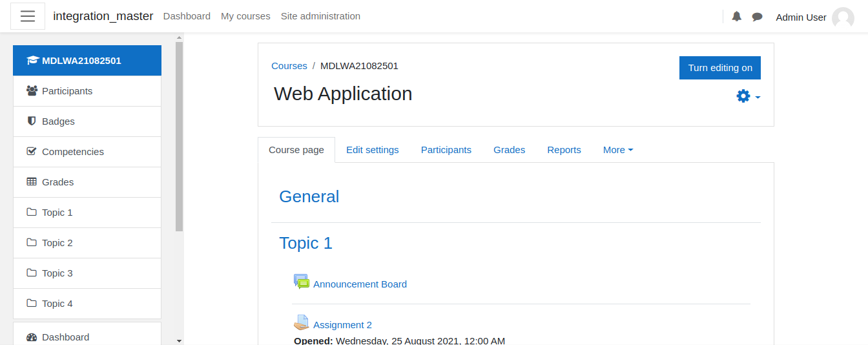Viewport: 868px width, 345px height.
Task: Click Turn editing on button
Action: click(720, 68)
